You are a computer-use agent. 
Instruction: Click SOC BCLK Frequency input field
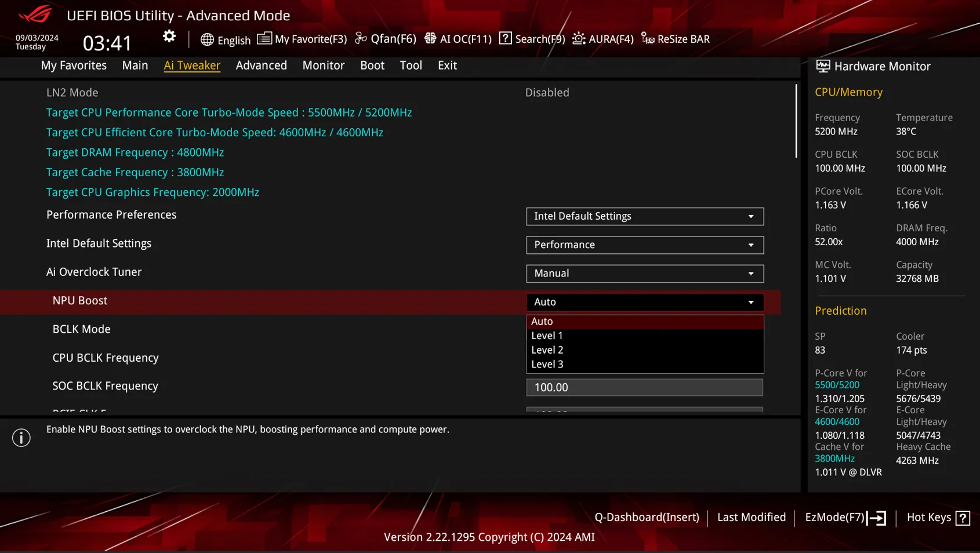pyautogui.click(x=644, y=387)
